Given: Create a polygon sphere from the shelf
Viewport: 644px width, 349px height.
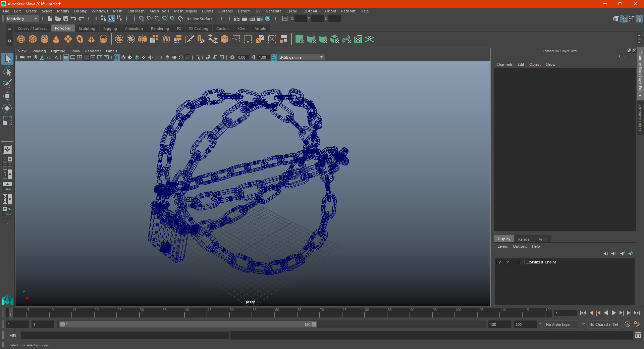Looking at the screenshot, I should tap(21, 39).
